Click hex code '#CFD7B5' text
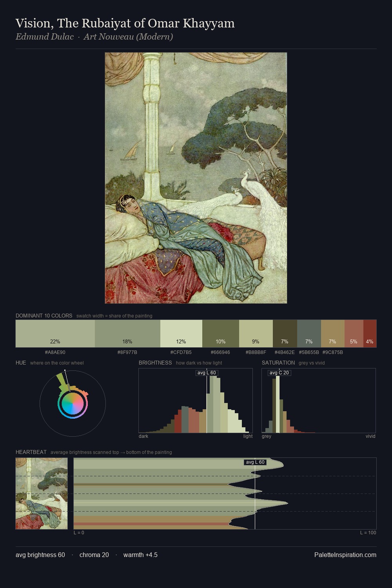This screenshot has height=588, width=392. [181, 352]
